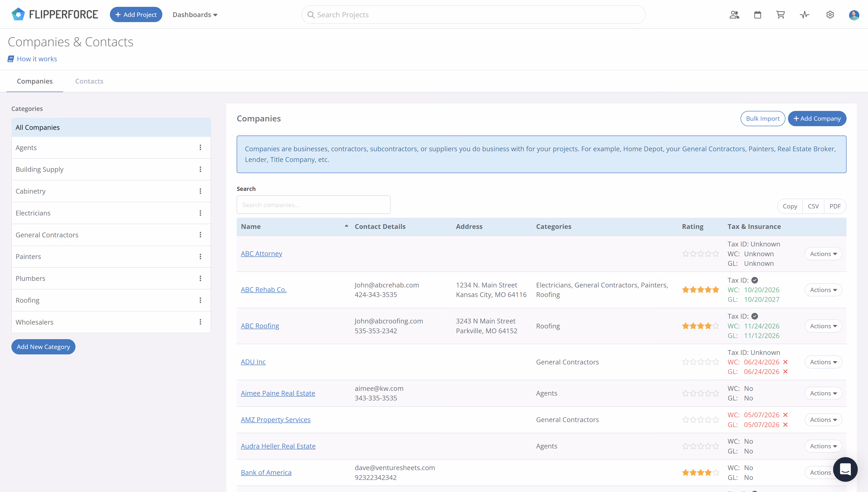Open options menu for Cabinetry category
The width and height of the screenshot is (868, 492).
point(200,191)
